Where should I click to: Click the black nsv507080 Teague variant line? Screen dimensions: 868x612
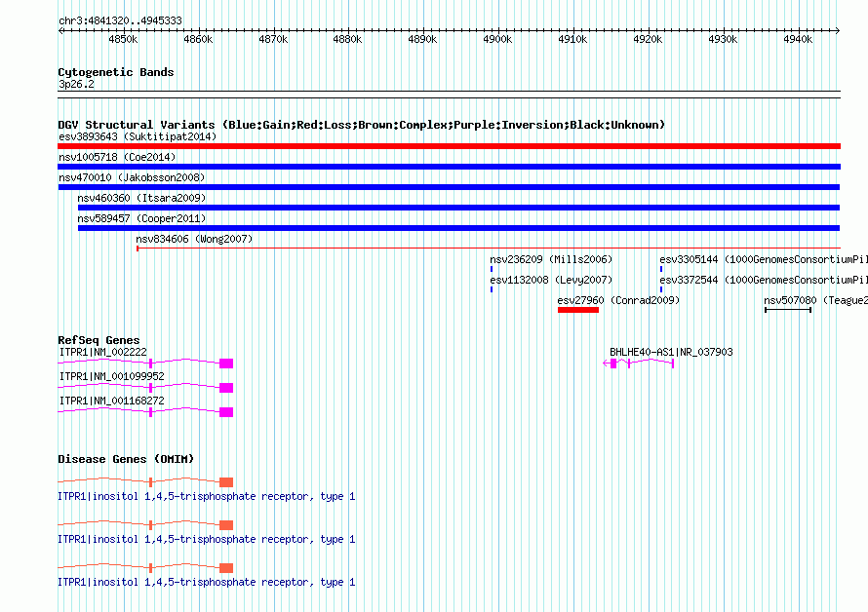pyautogui.click(x=788, y=310)
